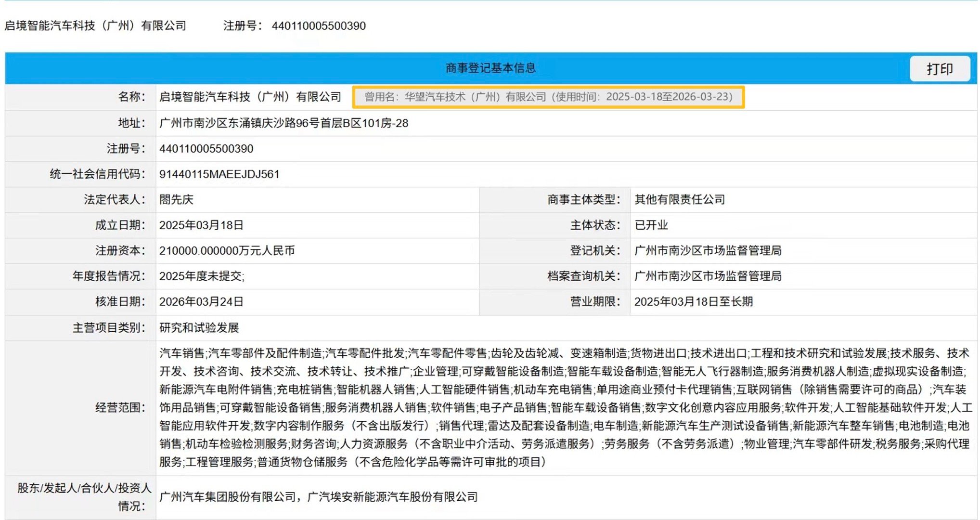Viewport: 980px width, 520px height.
Task: Click the 打印 print button
Action: pos(939,68)
